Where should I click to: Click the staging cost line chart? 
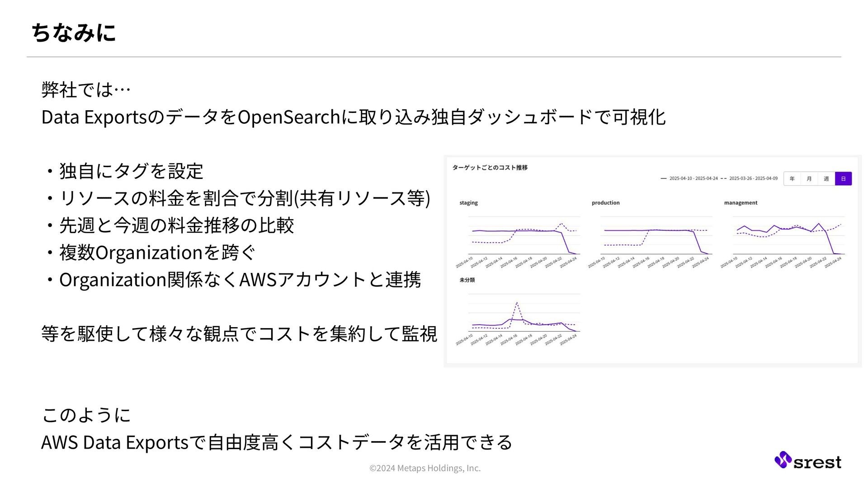(524, 236)
